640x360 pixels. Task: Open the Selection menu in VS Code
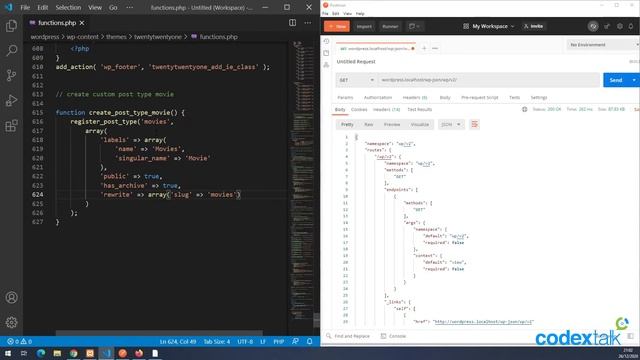(x=68, y=7)
